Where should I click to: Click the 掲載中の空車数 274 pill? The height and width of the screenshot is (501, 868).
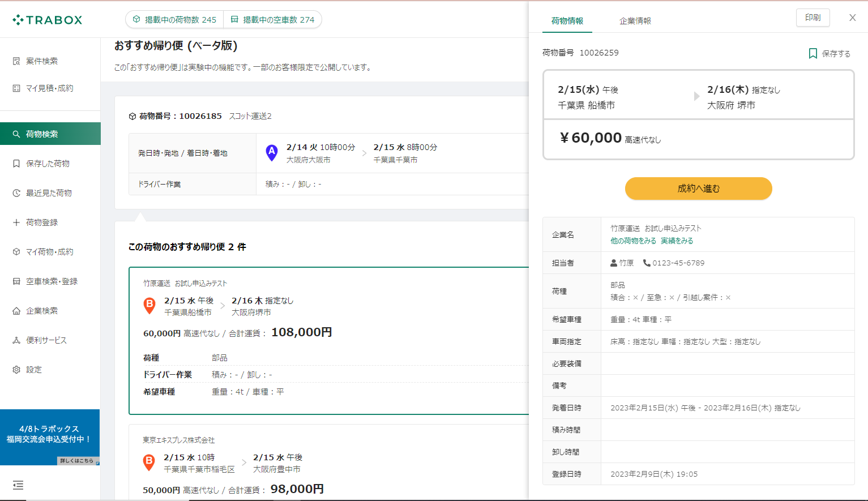tap(272, 19)
